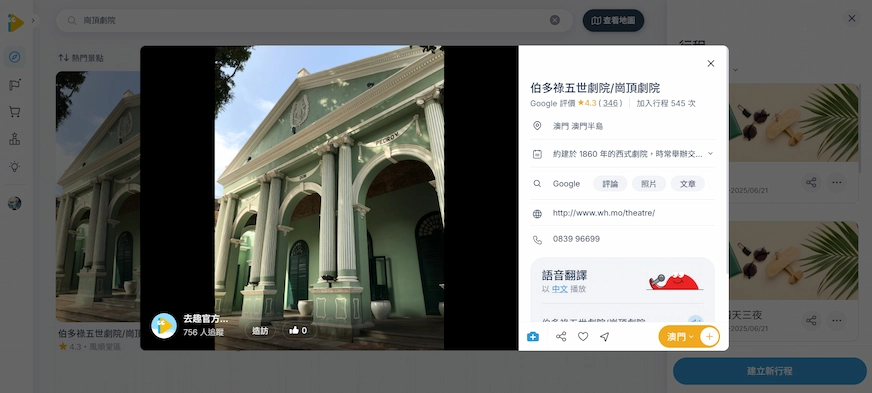Open the 346 Google reviews link
This screenshot has height=393, width=872.
click(x=610, y=103)
